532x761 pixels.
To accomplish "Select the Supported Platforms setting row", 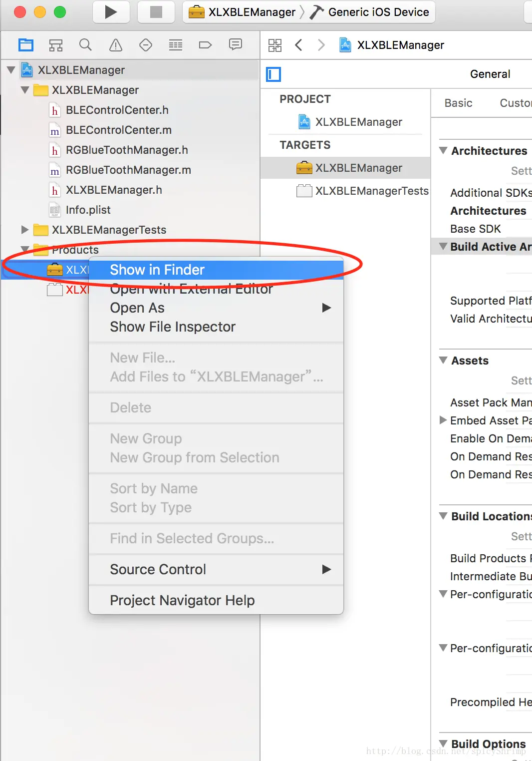I will (482, 301).
